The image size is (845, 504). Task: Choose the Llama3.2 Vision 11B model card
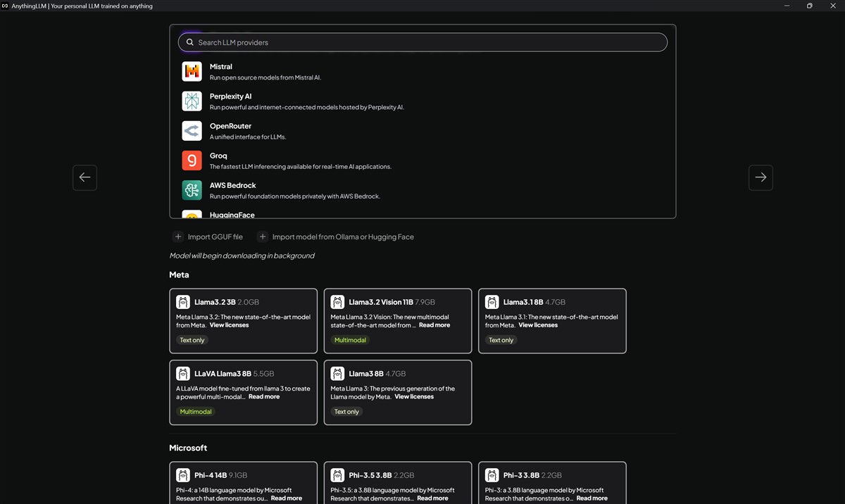coord(397,320)
